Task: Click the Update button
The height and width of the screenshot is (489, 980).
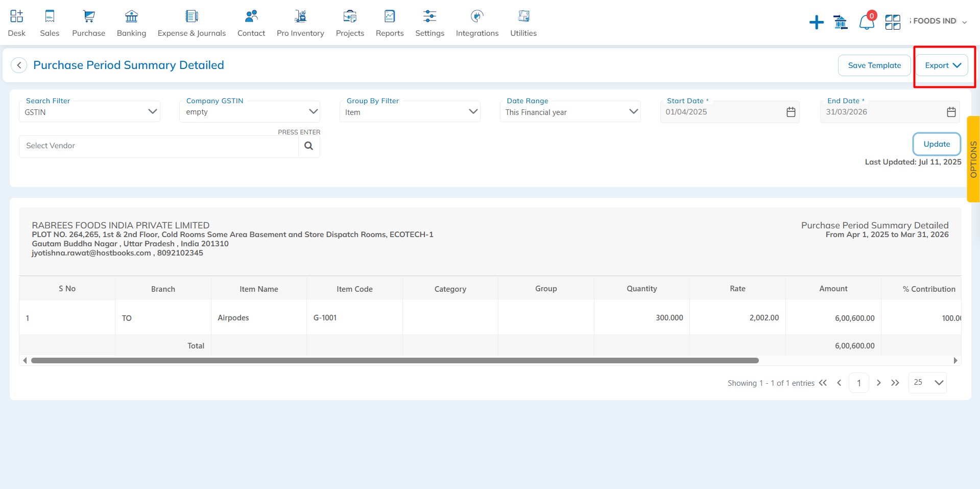Action: [x=937, y=144]
